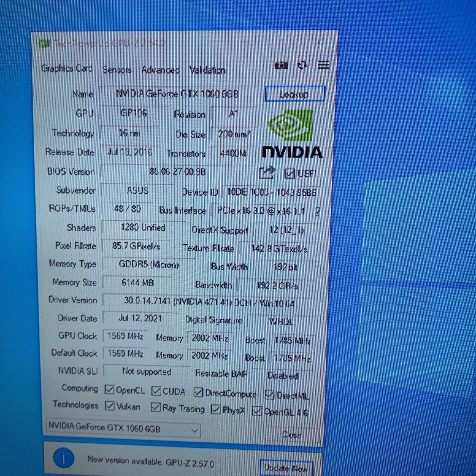The height and width of the screenshot is (476, 476).
Task: Switch to the Advanced tab
Action: coord(161,70)
